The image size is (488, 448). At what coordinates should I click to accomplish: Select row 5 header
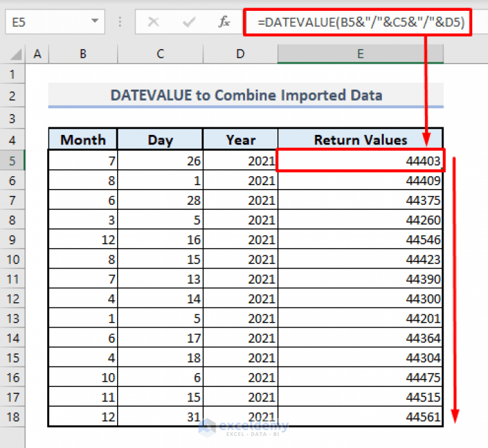(x=12, y=160)
